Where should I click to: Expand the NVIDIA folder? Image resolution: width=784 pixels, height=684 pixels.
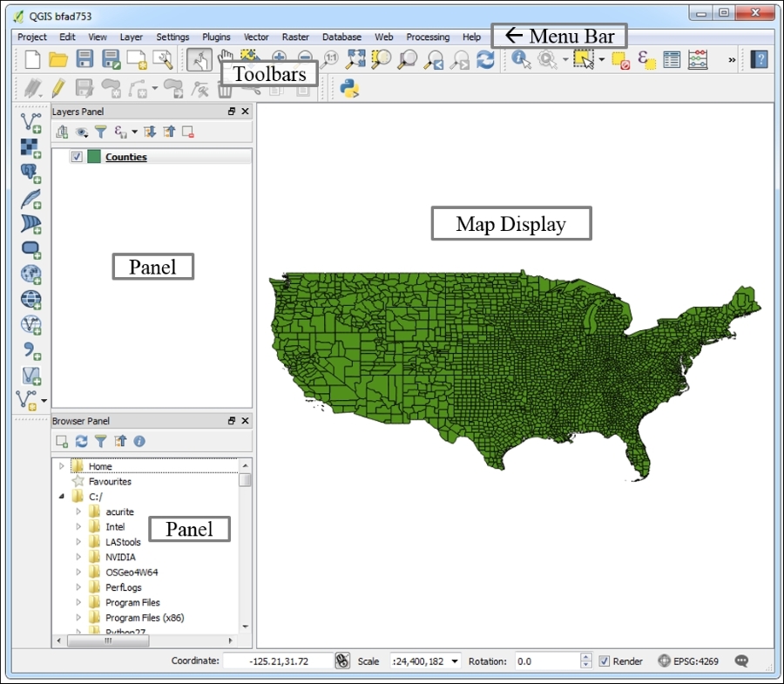[x=78, y=557]
